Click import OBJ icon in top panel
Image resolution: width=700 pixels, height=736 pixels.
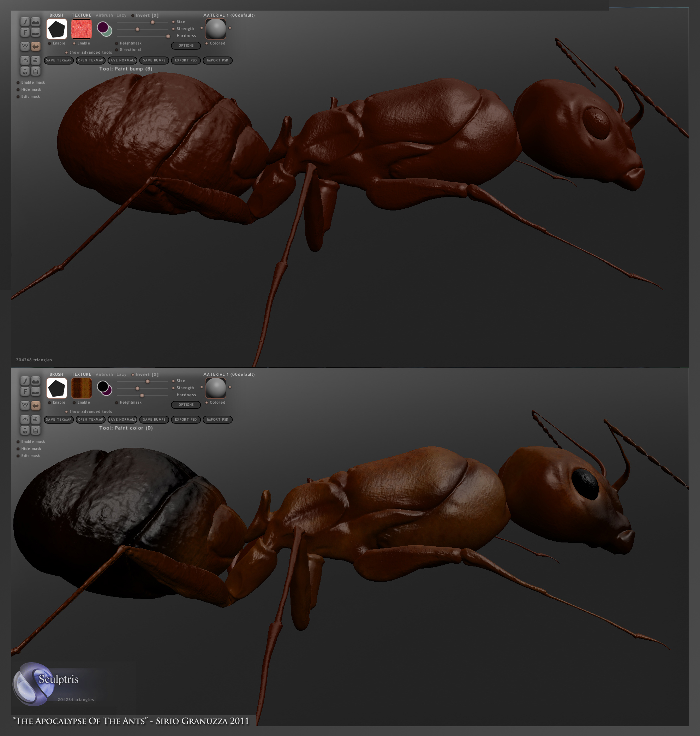pyautogui.click(x=25, y=60)
